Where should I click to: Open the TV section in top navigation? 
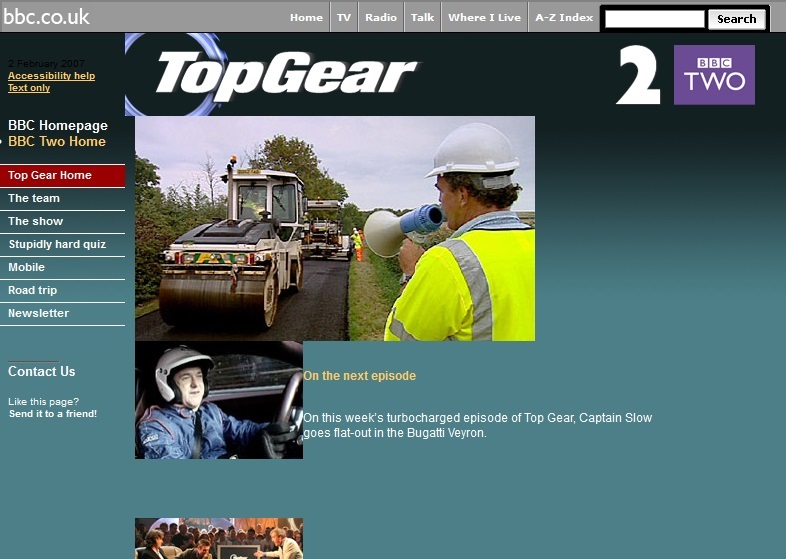(344, 17)
